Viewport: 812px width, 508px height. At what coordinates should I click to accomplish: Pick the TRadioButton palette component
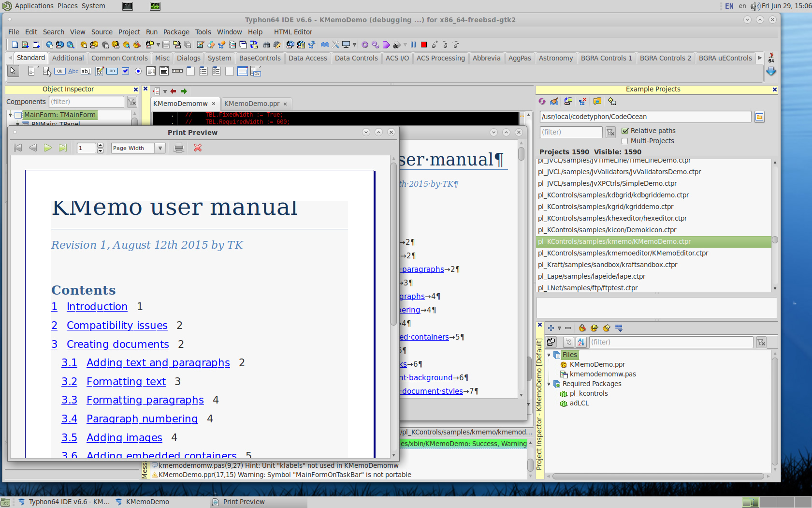tap(138, 71)
